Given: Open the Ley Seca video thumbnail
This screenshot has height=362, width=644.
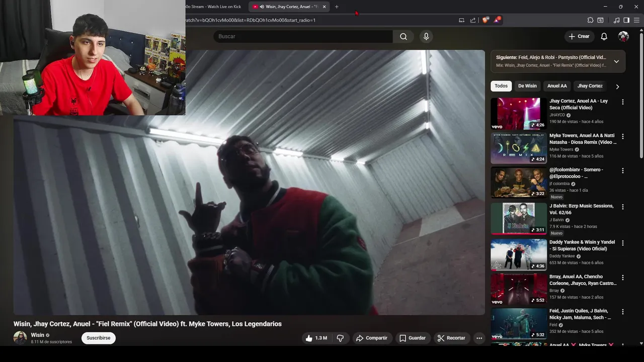Looking at the screenshot, I should coord(519,114).
